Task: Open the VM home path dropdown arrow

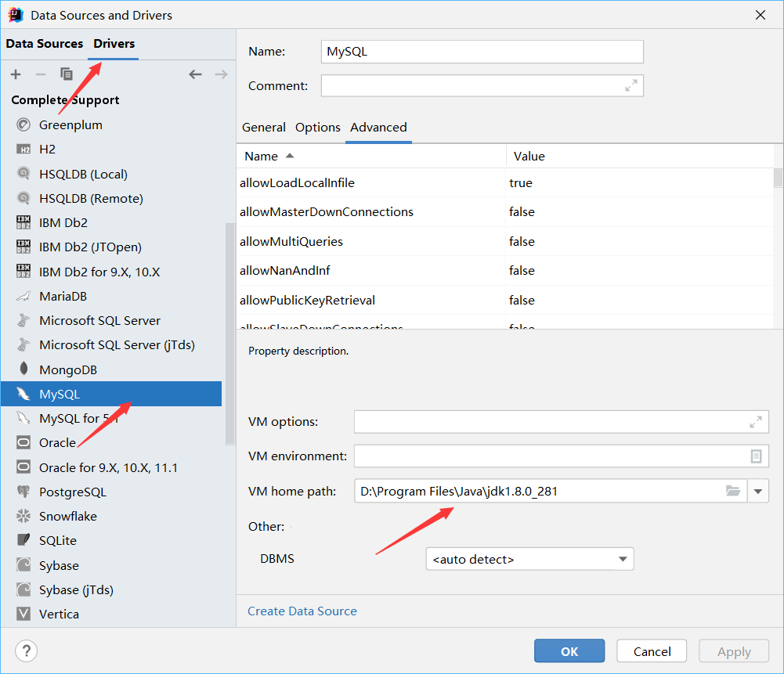Action: click(x=758, y=491)
